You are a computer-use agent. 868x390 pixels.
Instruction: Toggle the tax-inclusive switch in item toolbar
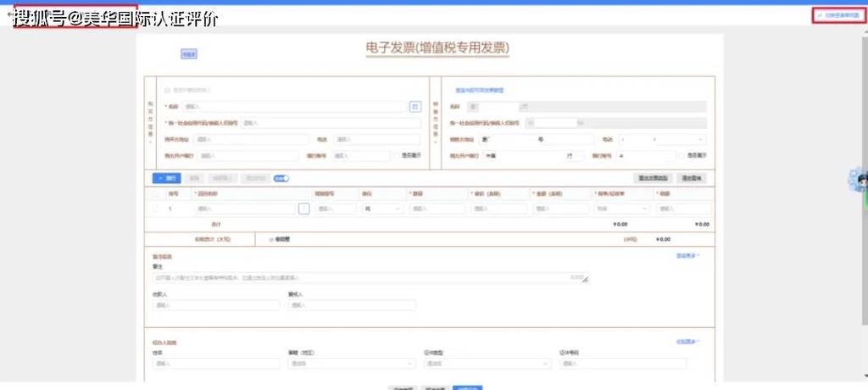[x=281, y=178]
